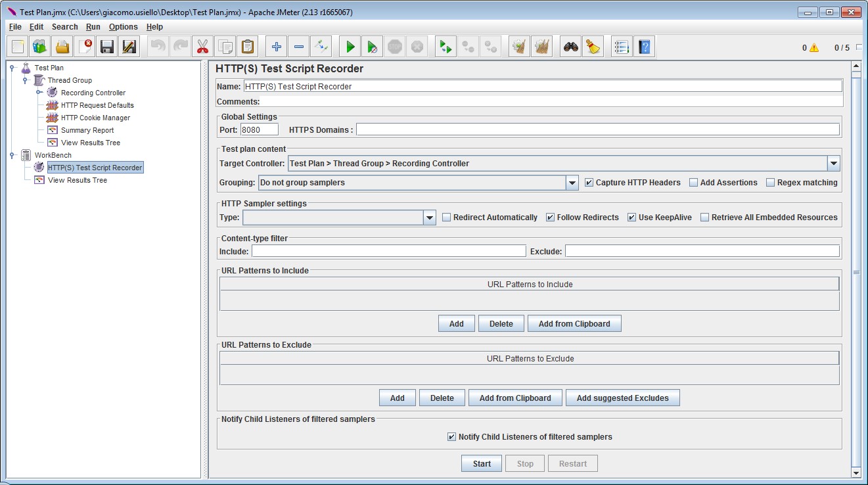Viewport: 868px width, 485px height.
Task: Click Add suggested Excludes button
Action: coord(623,398)
